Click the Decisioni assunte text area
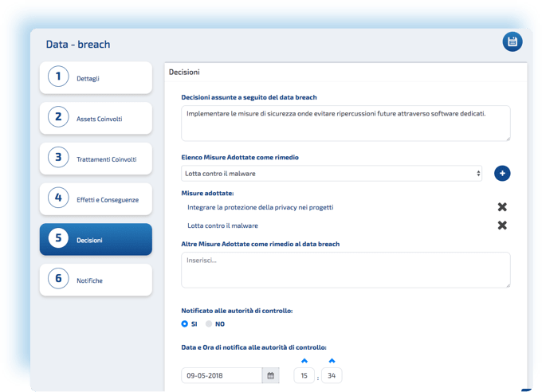The width and height of the screenshot is (542, 392). (x=345, y=123)
